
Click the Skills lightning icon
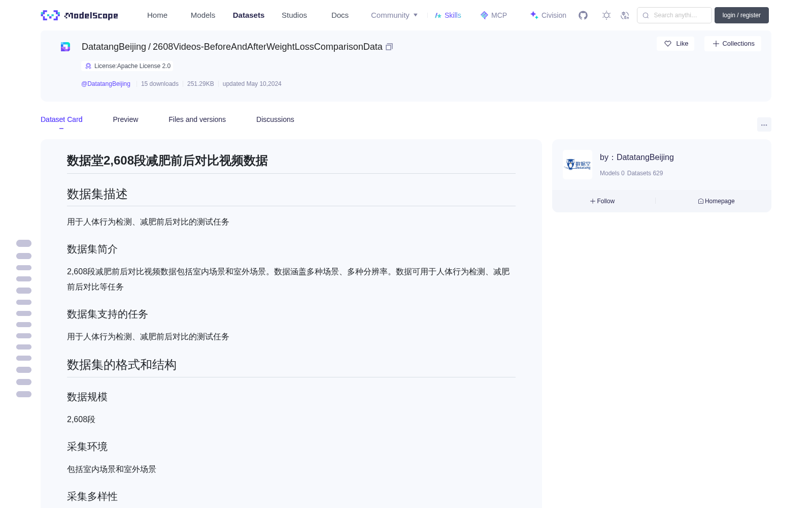(438, 15)
